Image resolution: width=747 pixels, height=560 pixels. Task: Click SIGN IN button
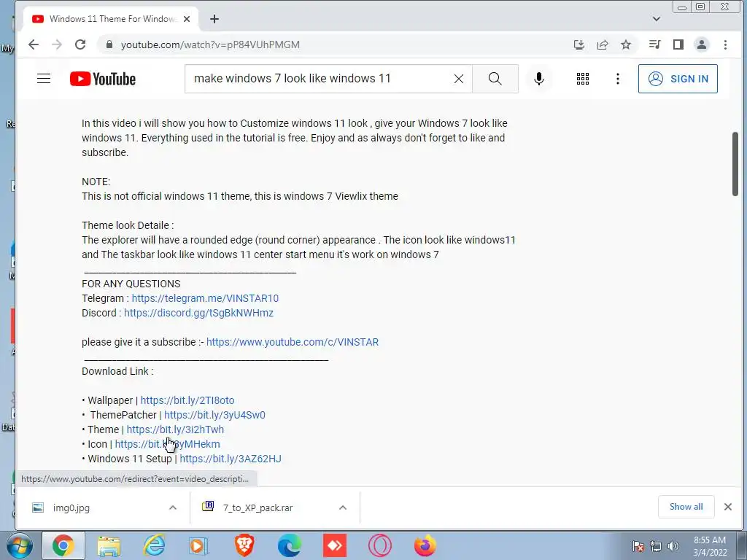[678, 79]
